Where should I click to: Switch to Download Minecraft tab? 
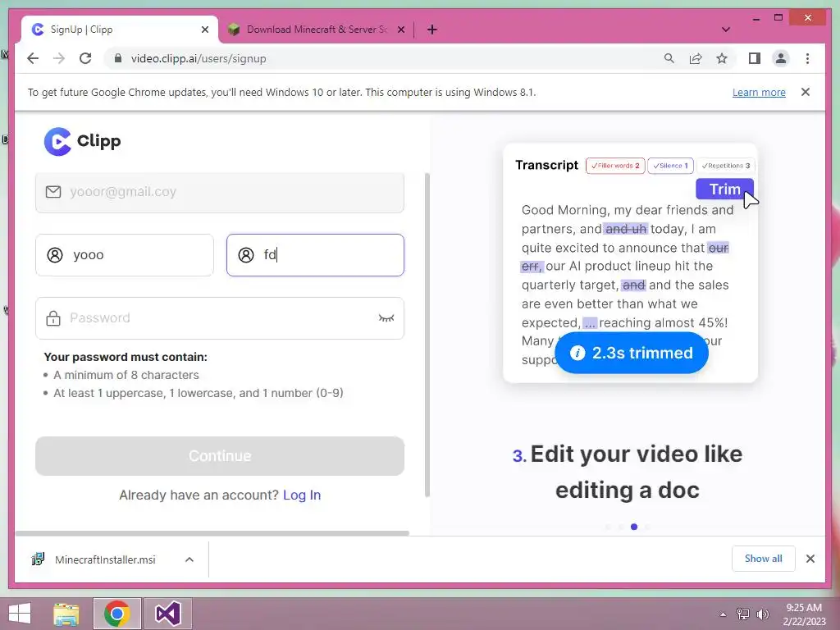(316, 30)
